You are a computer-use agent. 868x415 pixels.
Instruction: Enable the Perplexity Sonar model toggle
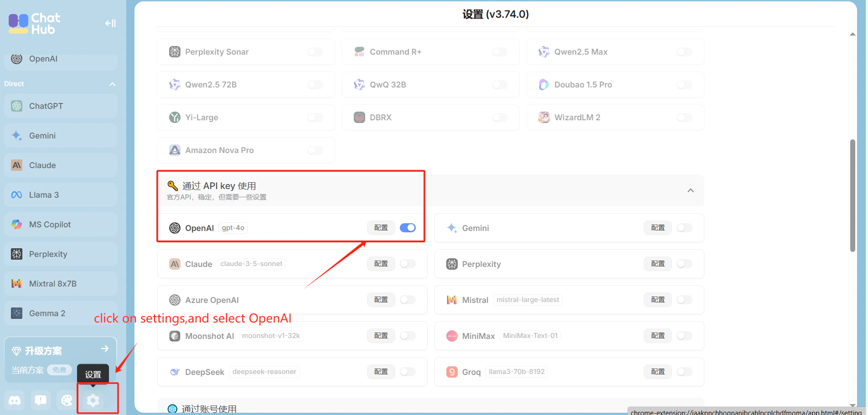click(315, 51)
